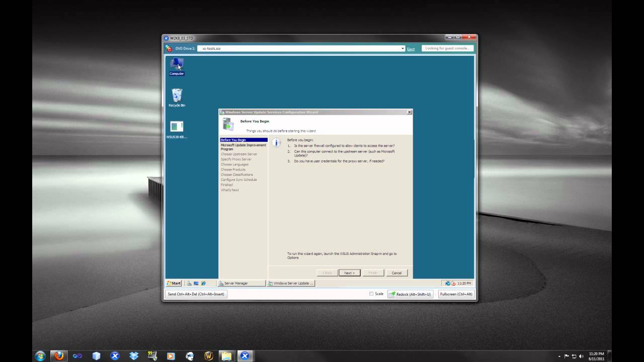Select Microsoft Update Improvement Program step
The width and height of the screenshot is (644, 362).
tap(244, 147)
